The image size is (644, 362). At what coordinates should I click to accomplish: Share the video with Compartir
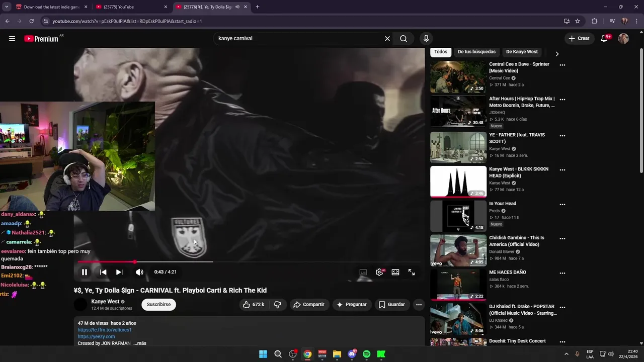point(309,304)
